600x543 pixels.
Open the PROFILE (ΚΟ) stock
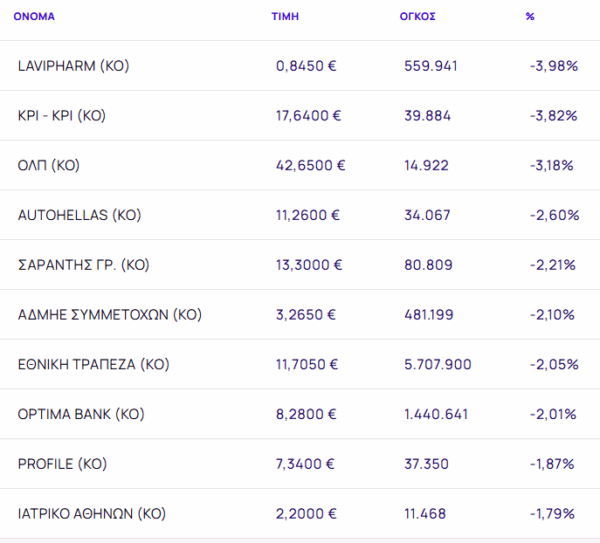(x=62, y=464)
